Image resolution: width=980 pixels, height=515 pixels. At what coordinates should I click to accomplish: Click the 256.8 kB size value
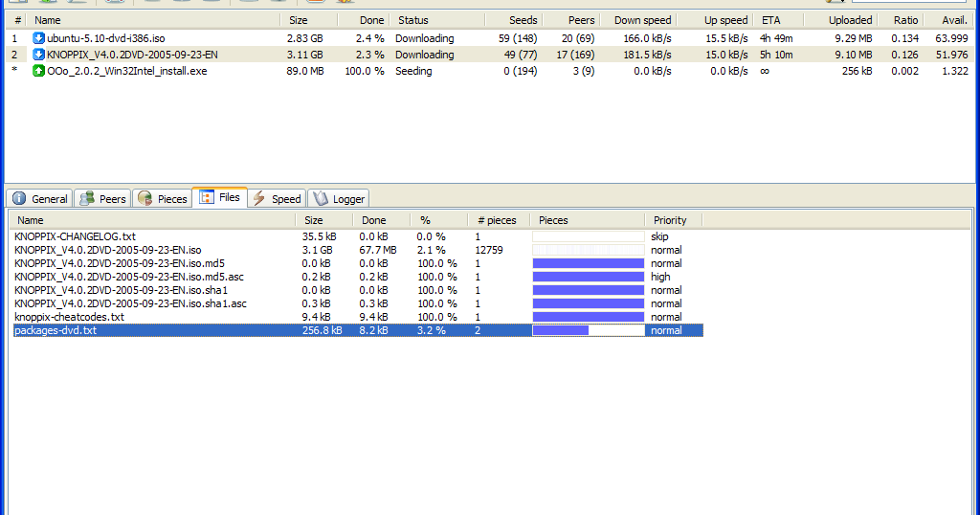322,330
